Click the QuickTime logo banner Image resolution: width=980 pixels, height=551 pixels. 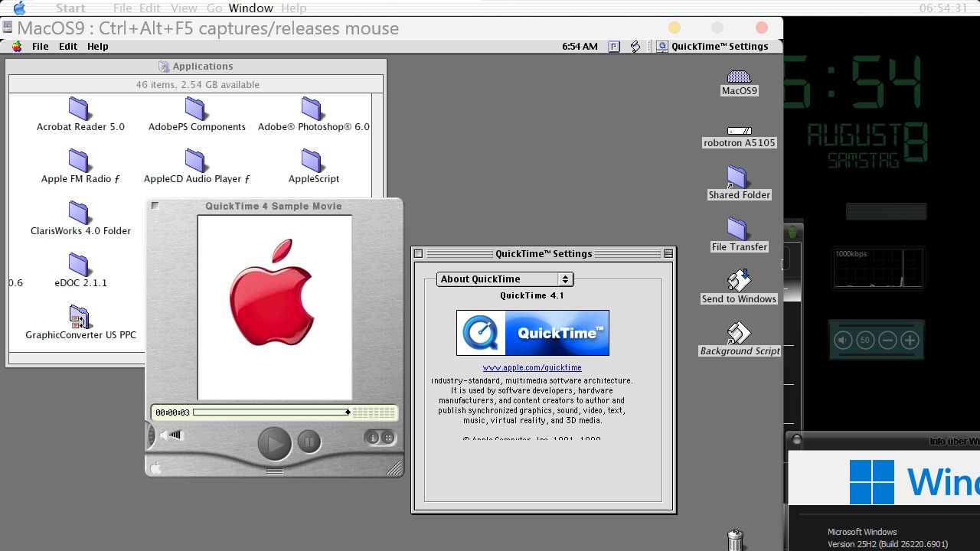point(533,333)
